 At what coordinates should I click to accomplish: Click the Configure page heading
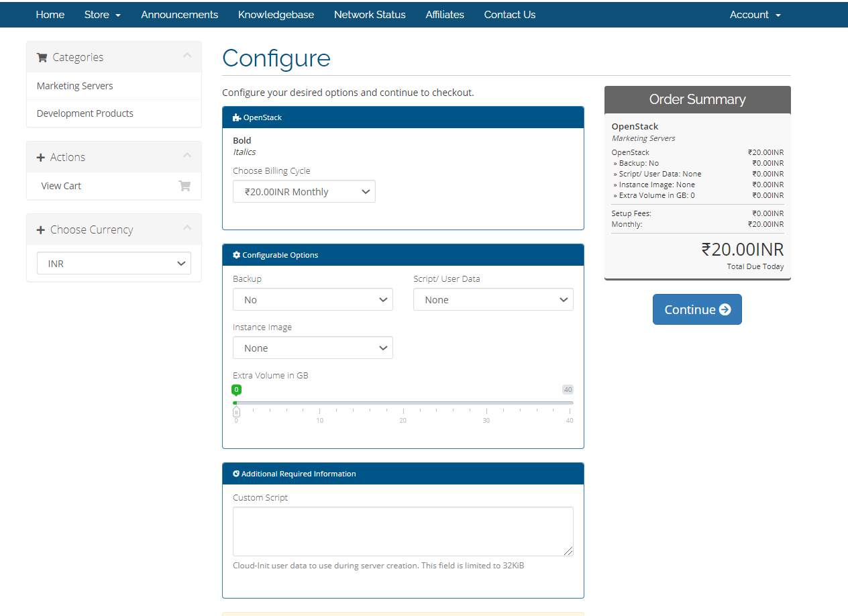coord(276,58)
